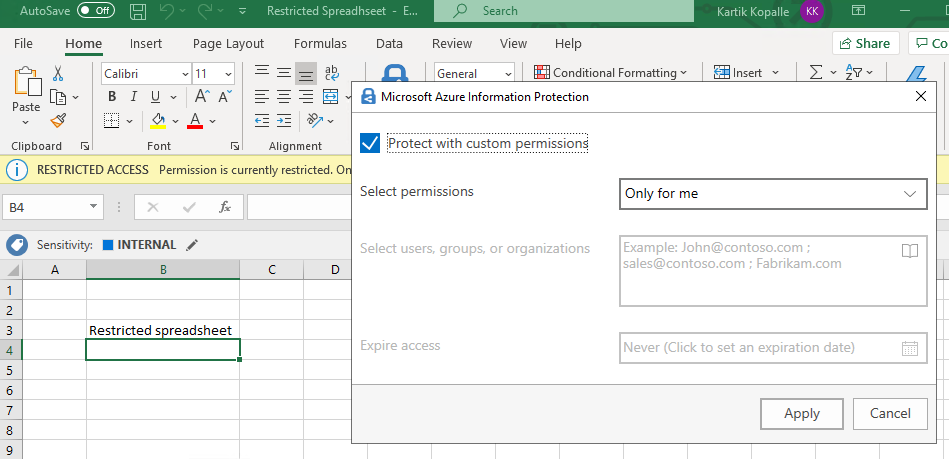Toggle Underline formatting
Image resolution: width=949 pixels, height=459 pixels.
pos(155,97)
